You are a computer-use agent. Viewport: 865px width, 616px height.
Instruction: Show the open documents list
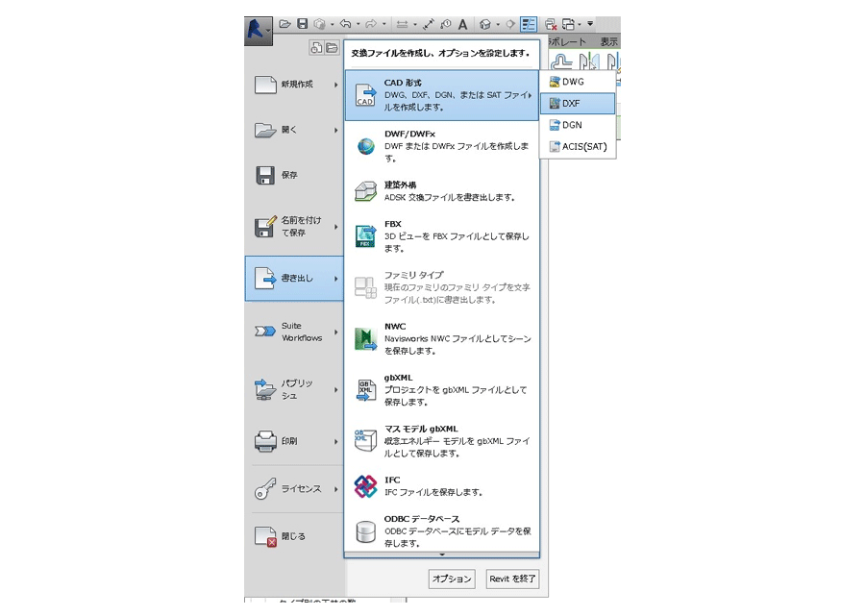pyautogui.click(x=332, y=48)
